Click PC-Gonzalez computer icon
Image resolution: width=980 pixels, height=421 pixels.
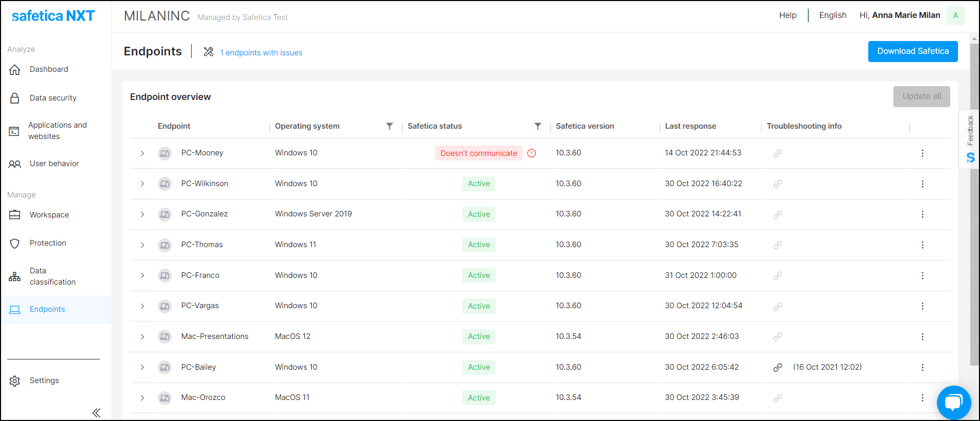(165, 214)
